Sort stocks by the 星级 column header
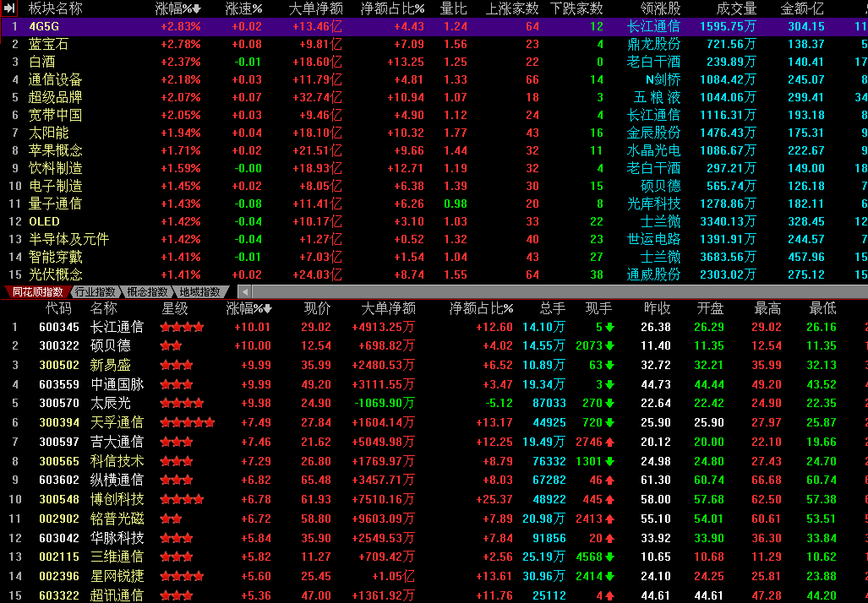 coord(175,309)
